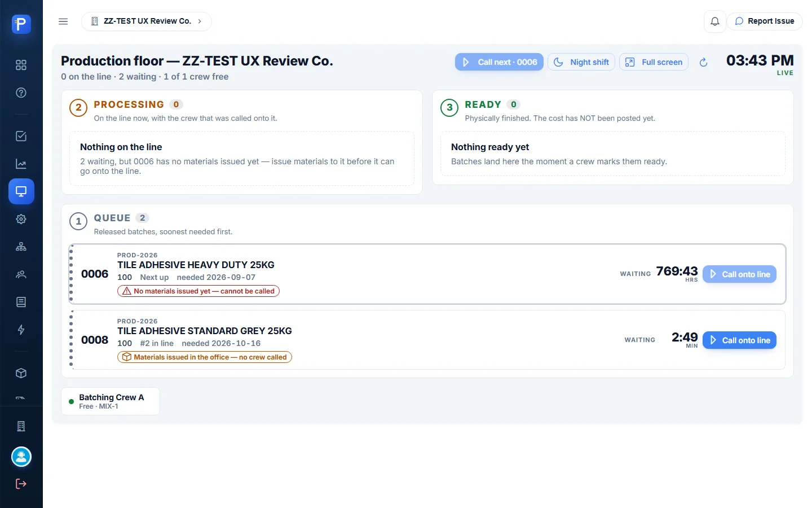Open the dashboard grid icon in sidebar
The image size is (812, 508).
(21, 65)
